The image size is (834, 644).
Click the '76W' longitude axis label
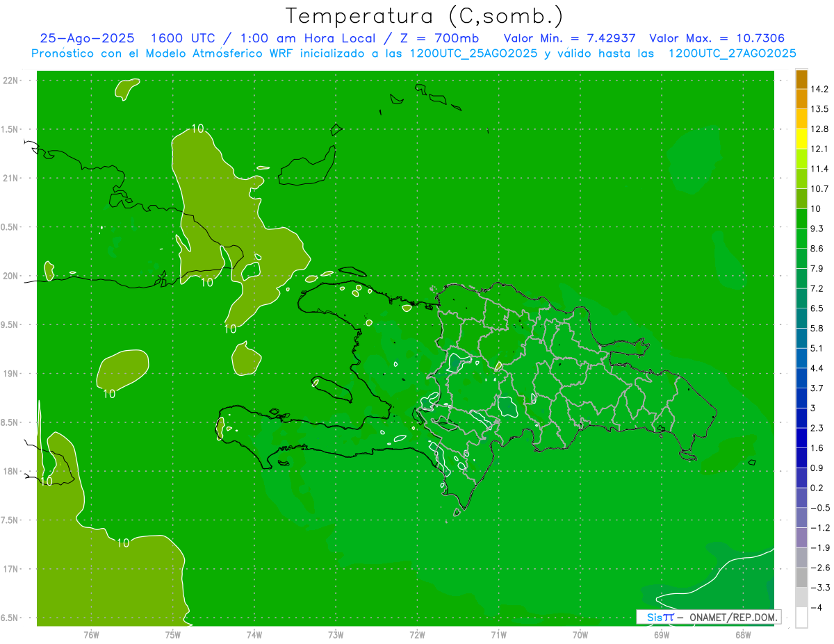(x=91, y=634)
